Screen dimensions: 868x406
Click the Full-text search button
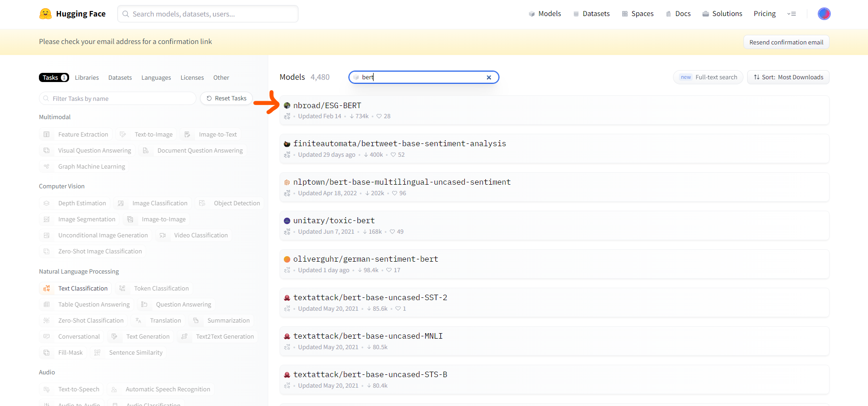point(709,77)
